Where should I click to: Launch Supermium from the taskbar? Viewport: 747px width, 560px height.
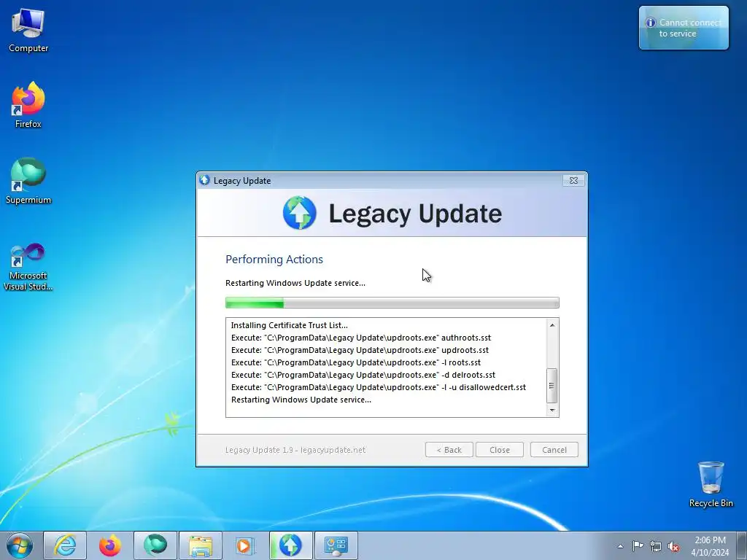pyautogui.click(x=155, y=545)
